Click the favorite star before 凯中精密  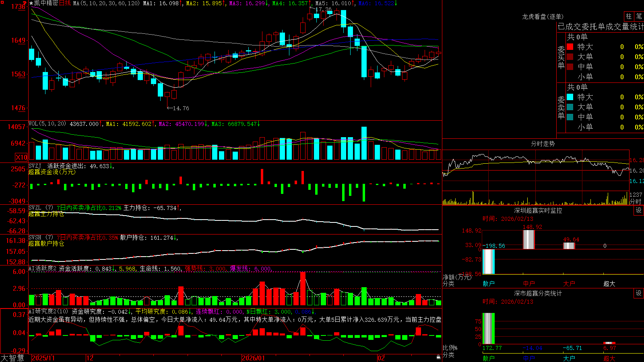[x=31, y=3]
